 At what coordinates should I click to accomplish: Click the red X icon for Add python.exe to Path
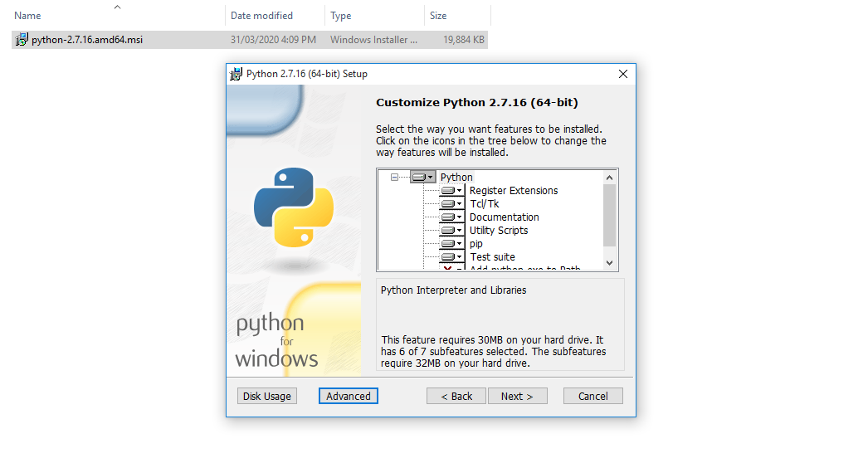(449, 268)
